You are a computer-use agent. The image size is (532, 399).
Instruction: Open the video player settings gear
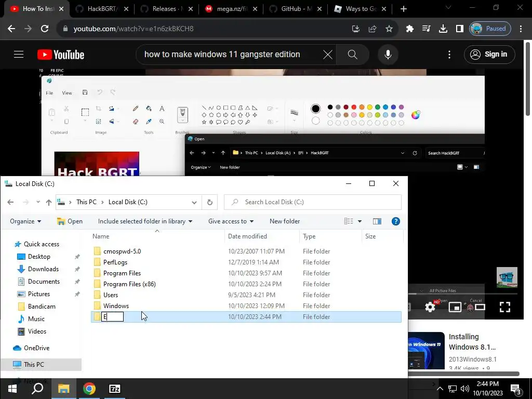tap(430, 307)
